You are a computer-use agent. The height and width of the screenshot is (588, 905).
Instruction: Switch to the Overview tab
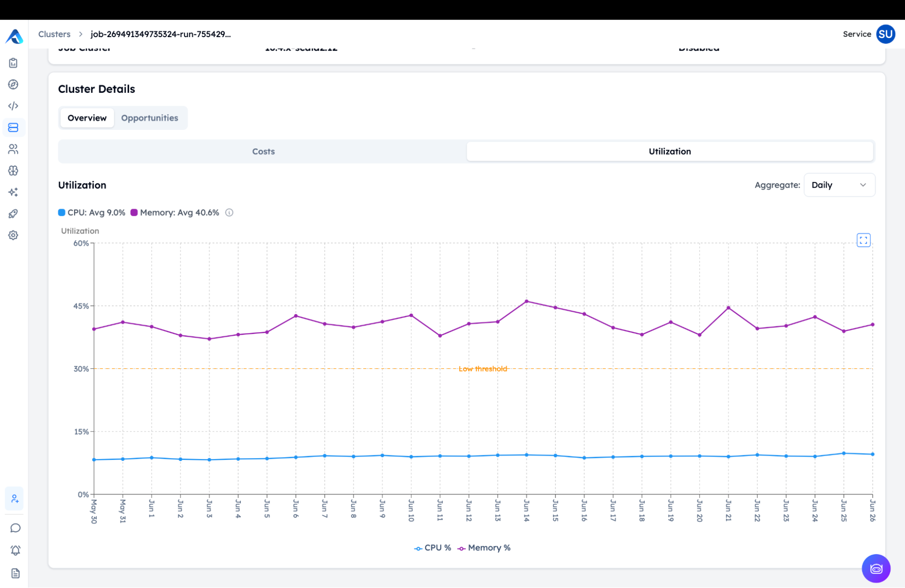87,118
